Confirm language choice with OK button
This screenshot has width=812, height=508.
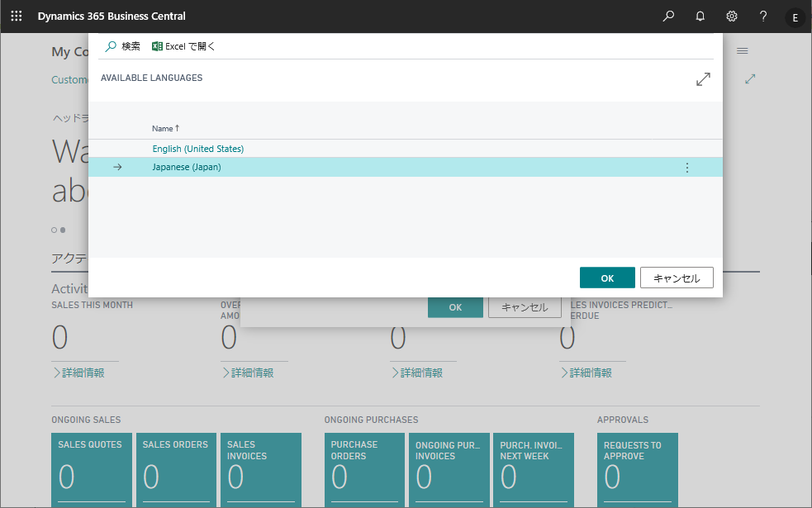coord(607,278)
